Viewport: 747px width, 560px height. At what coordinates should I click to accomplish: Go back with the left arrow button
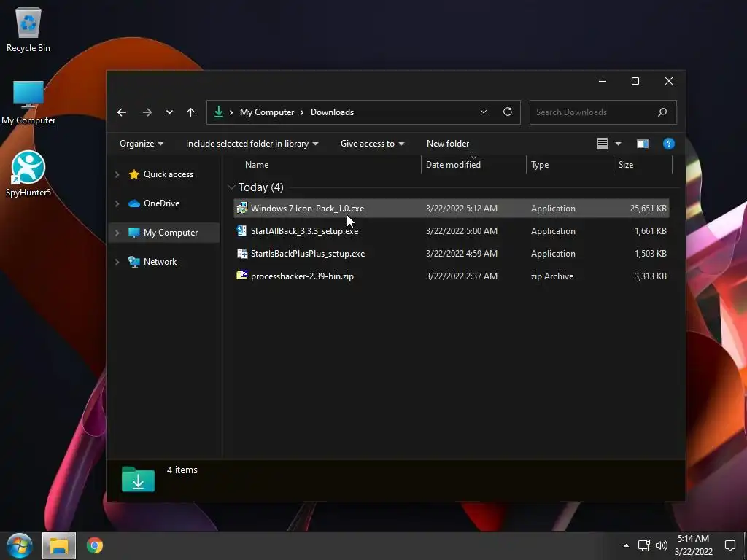click(x=122, y=112)
